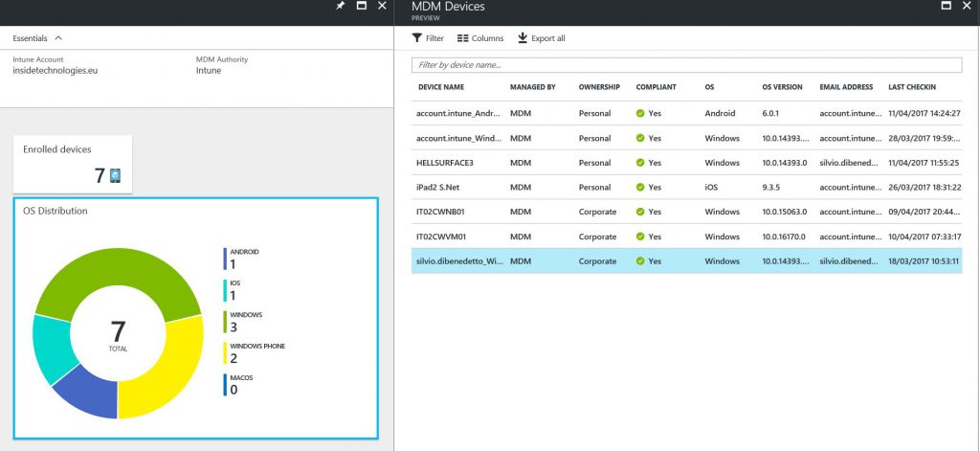This screenshot has height=451, width=980.
Task: Open the Enrolled devices tile
Action: (73, 165)
